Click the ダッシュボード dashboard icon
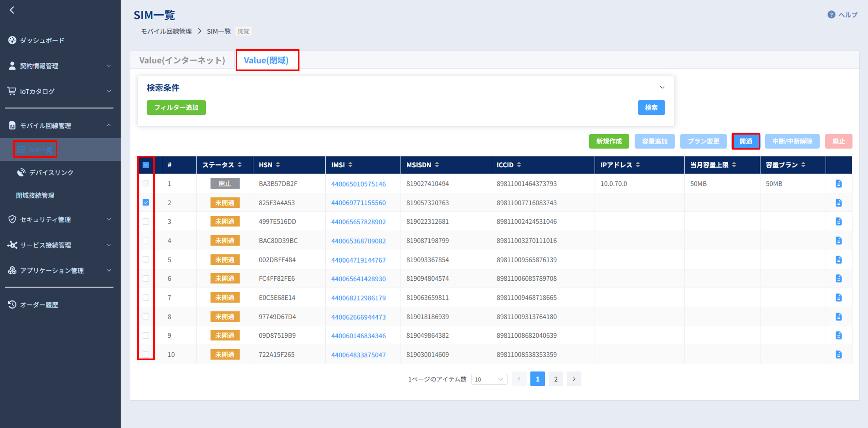Screen dimensions: 868x428 point(12,40)
